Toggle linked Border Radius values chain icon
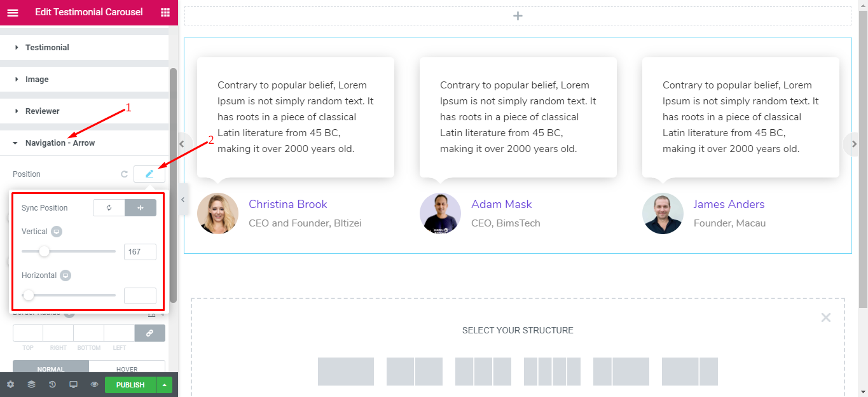The width and height of the screenshot is (868, 397). 149,333
